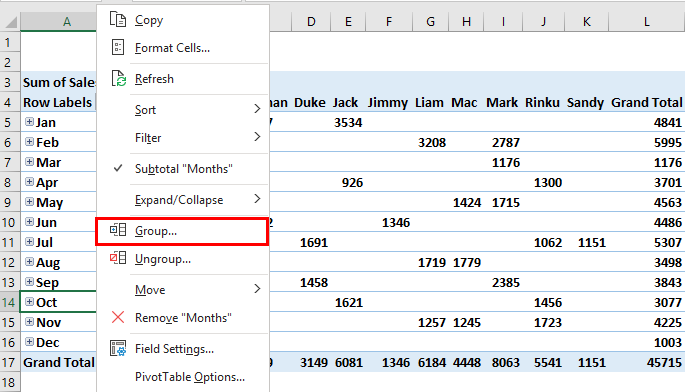Choose Ungroup... from the context menu
The image size is (685, 392).
pos(183,259)
